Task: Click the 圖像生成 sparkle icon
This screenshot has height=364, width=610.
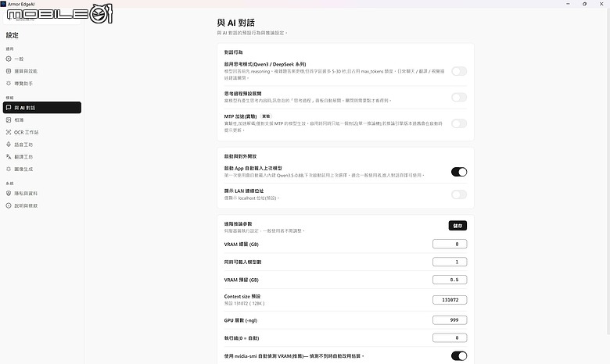Action: pyautogui.click(x=9, y=169)
